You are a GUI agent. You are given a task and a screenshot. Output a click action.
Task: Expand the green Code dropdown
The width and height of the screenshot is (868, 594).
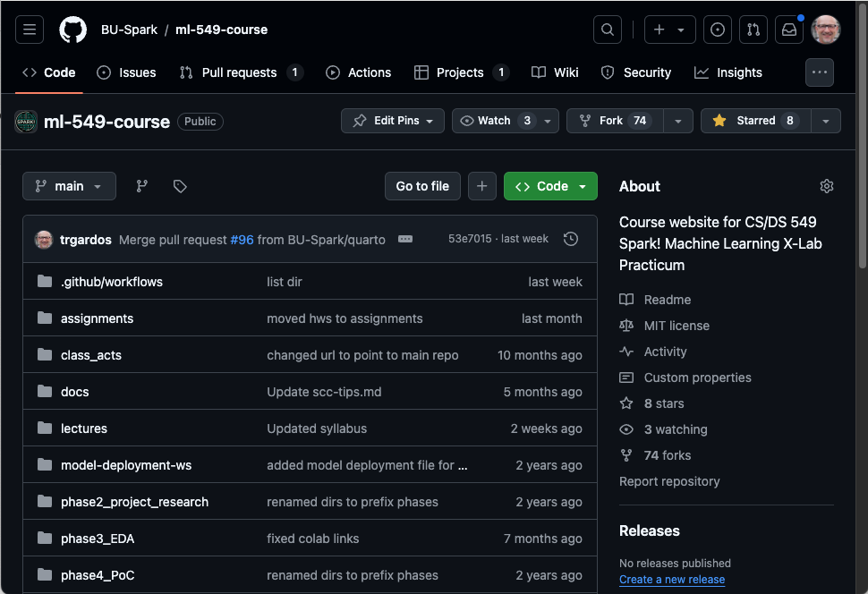(x=550, y=186)
